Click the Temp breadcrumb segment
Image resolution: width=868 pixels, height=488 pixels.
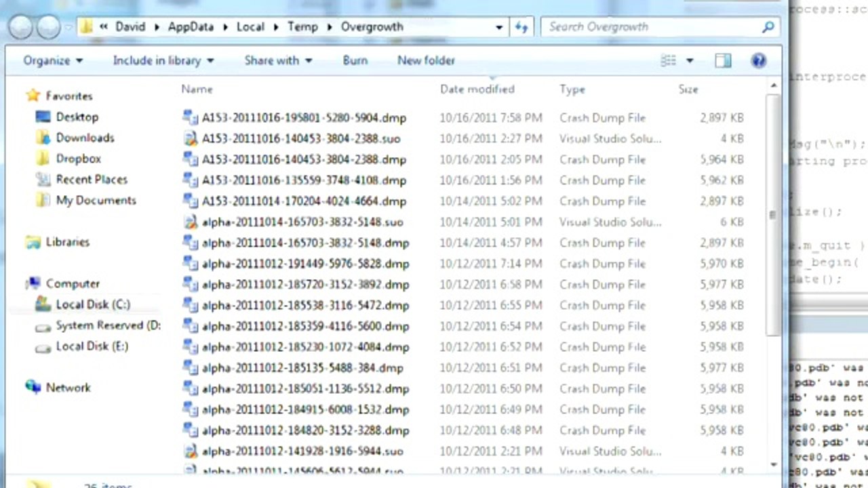[x=302, y=27]
